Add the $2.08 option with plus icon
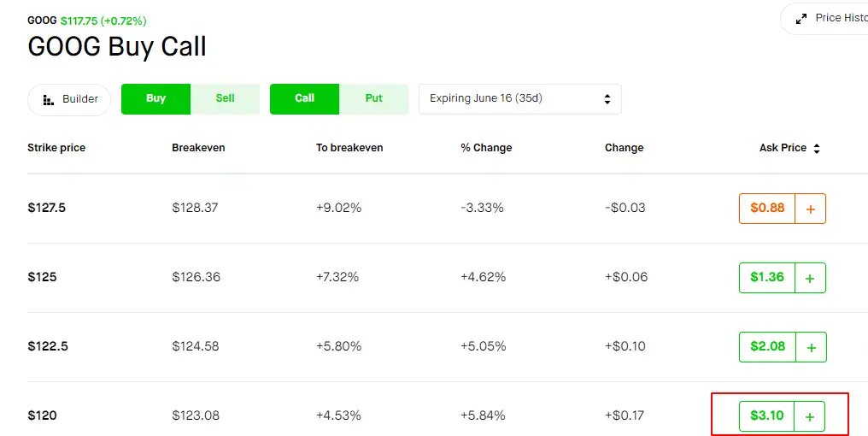Viewport: 868px width, 436px height. [x=811, y=347]
